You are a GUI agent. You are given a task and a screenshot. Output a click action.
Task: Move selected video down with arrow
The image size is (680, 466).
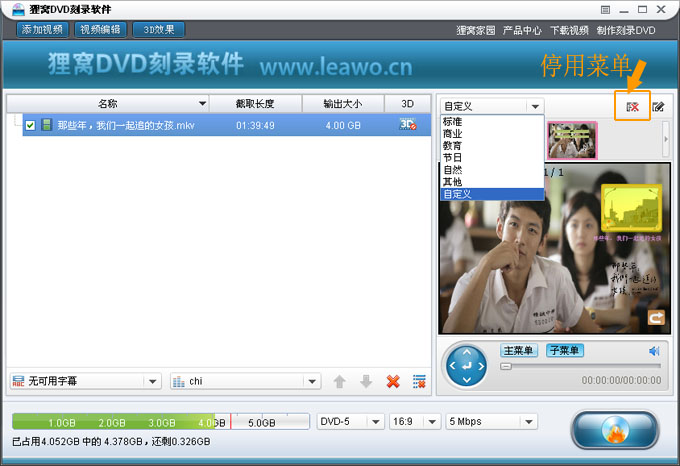click(x=366, y=381)
